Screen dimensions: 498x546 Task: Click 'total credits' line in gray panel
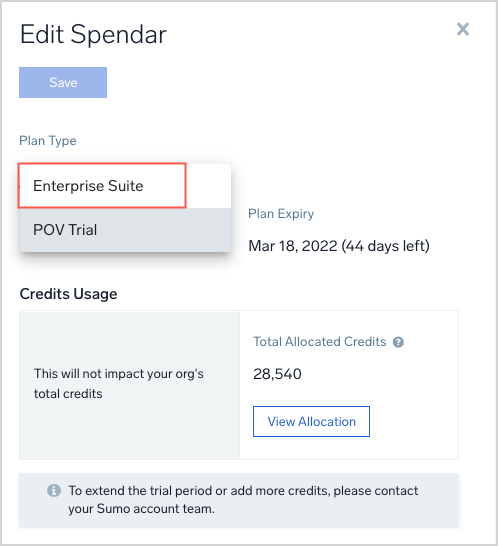coord(68,393)
